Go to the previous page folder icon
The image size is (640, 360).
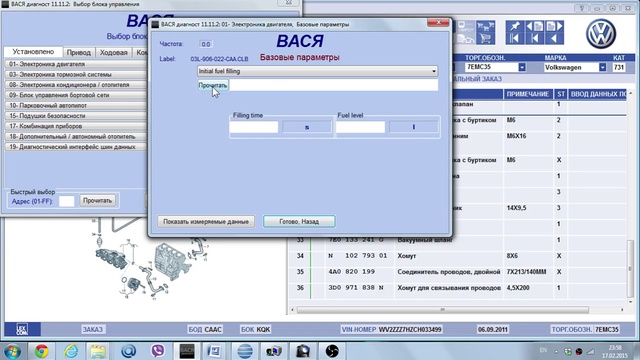tap(535, 27)
